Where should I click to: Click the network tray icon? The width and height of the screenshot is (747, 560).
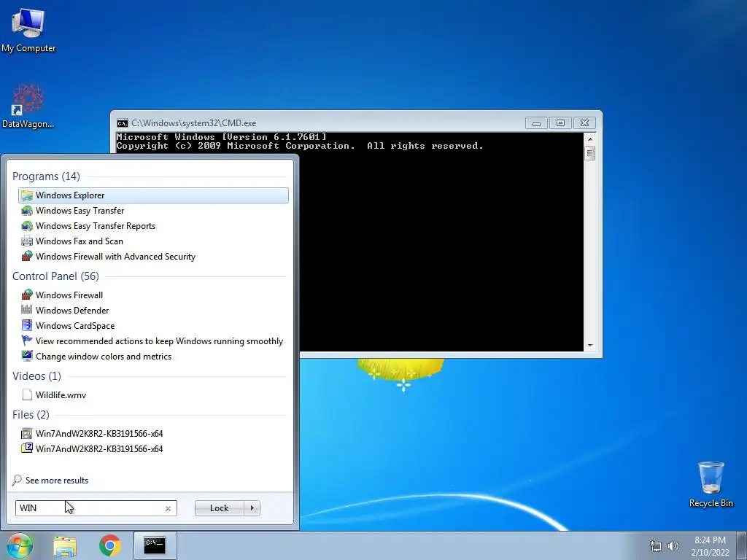pos(656,546)
